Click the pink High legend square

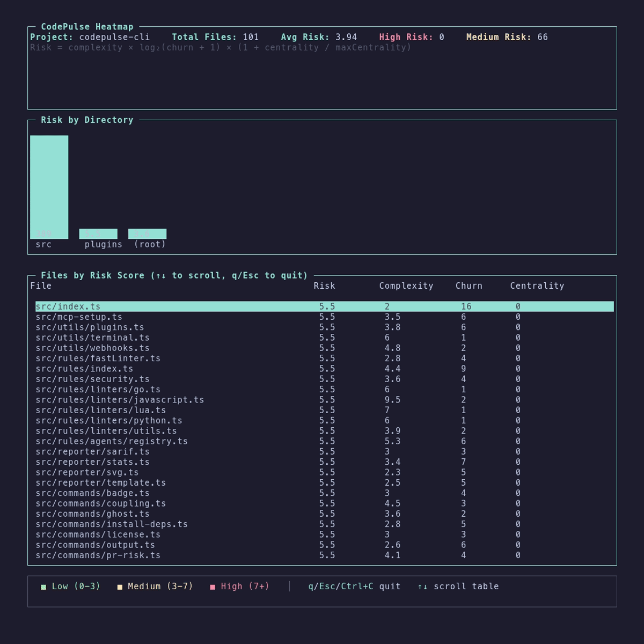(x=213, y=587)
